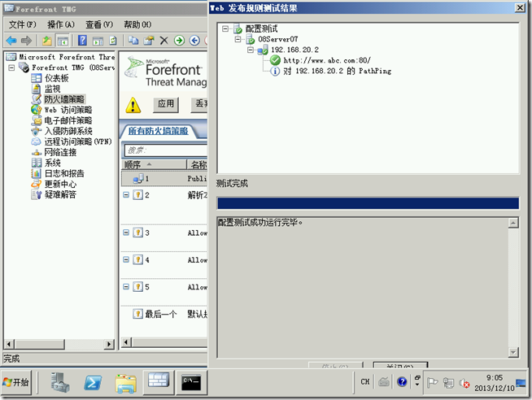This screenshot has height=400, width=532.
Task: Select the 最后一个 default rule row
Action: tap(164, 315)
